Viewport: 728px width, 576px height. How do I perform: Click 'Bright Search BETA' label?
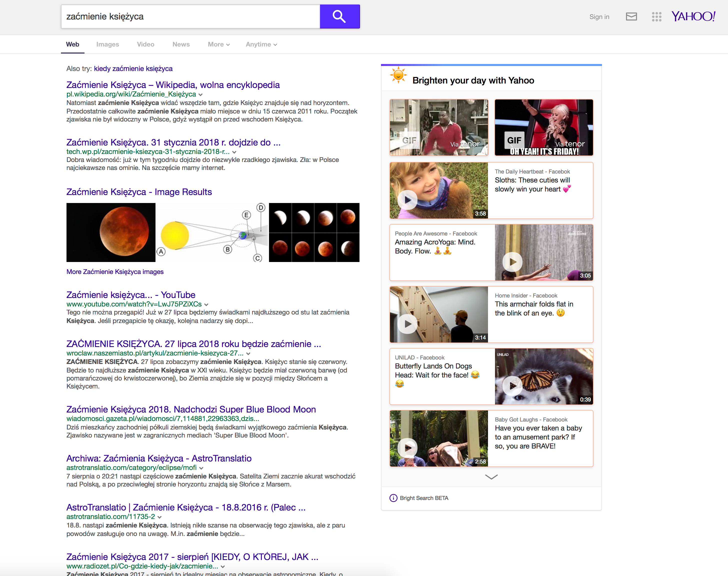[x=424, y=498]
